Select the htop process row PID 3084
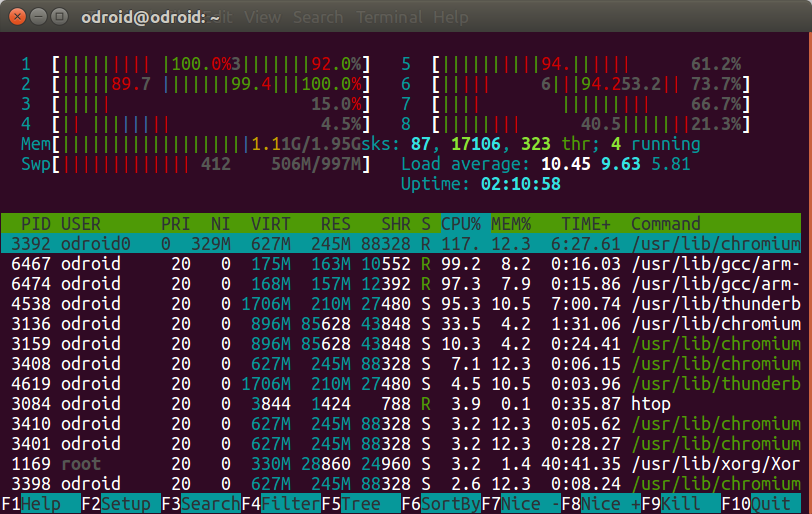Viewport: 812px width, 514px height. (401, 404)
